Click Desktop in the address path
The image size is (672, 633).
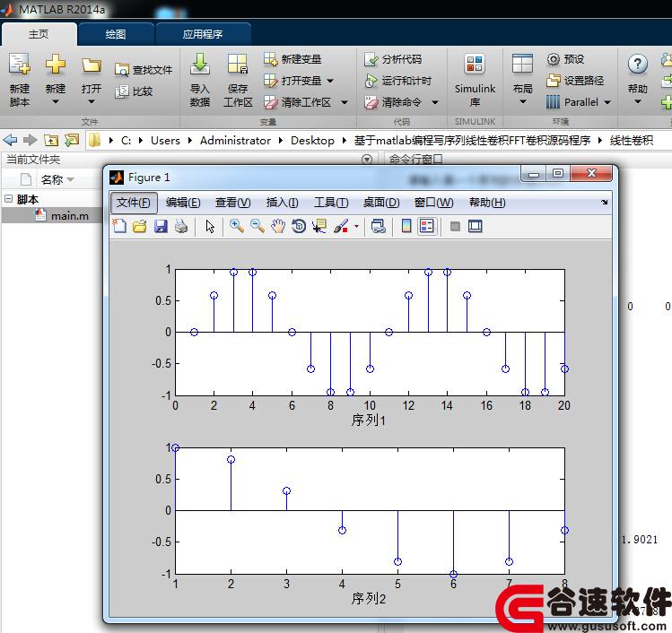312,141
